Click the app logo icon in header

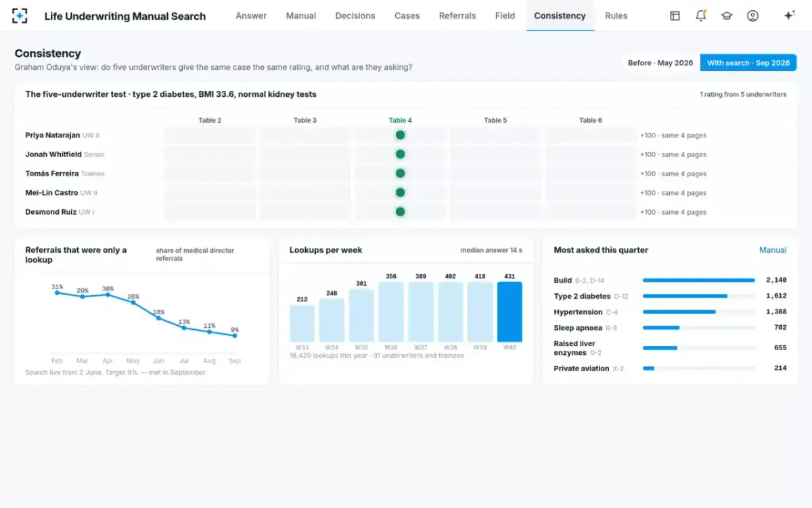20,16
